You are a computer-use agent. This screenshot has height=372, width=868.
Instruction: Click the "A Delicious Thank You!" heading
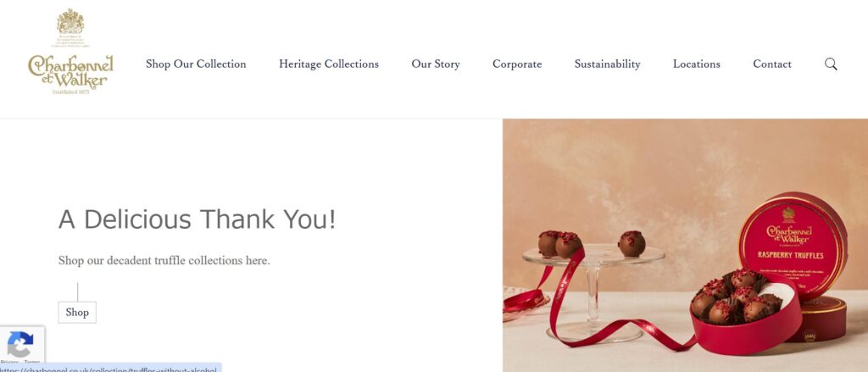coord(198,219)
